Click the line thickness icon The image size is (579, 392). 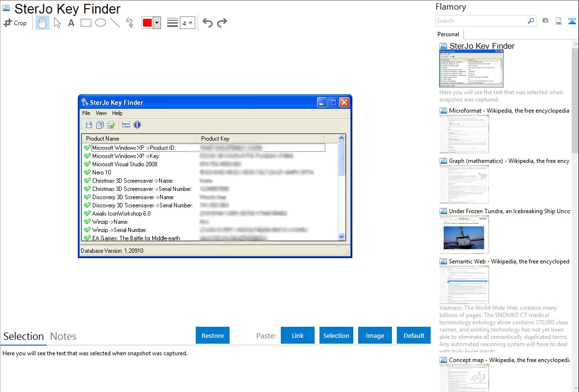point(173,23)
